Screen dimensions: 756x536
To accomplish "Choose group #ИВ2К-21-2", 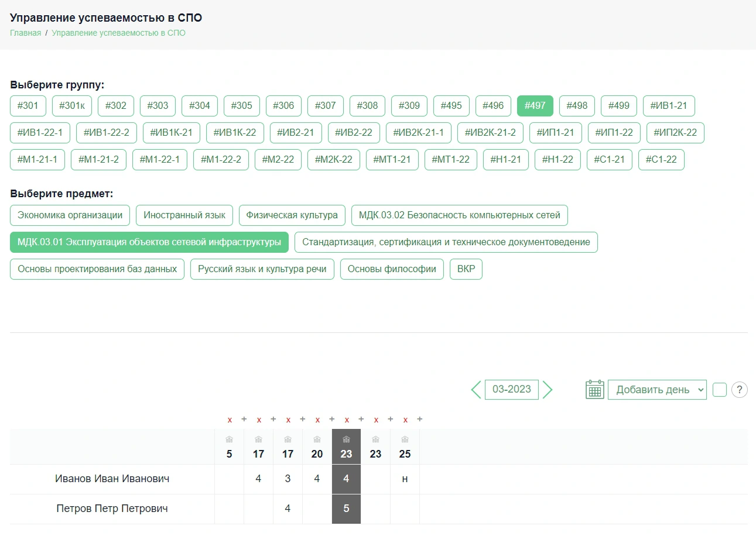I will pos(490,133).
